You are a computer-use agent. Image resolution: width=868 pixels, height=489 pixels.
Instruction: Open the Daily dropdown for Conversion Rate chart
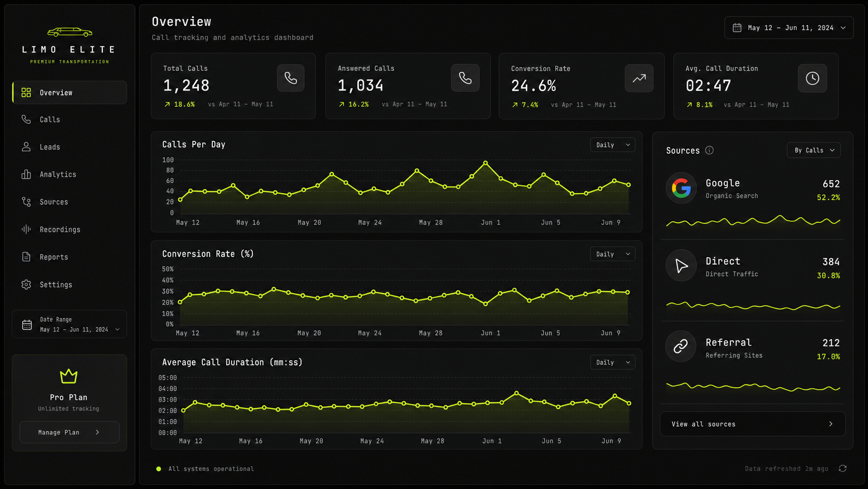coord(613,254)
